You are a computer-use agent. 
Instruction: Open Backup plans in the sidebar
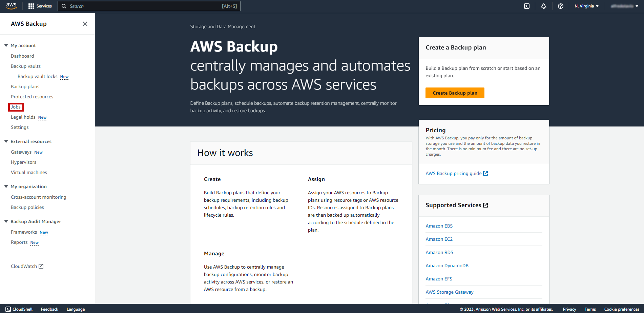pos(25,86)
